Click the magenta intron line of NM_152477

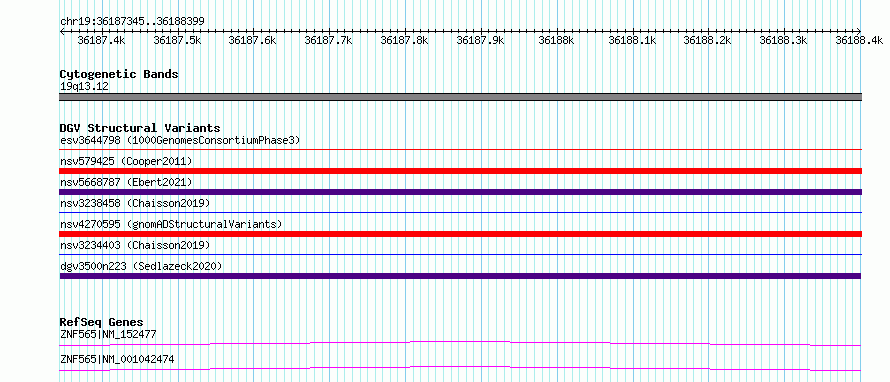coord(461,342)
